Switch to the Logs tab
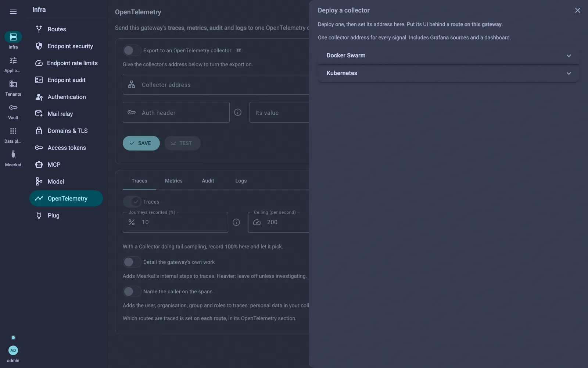 pos(241,181)
